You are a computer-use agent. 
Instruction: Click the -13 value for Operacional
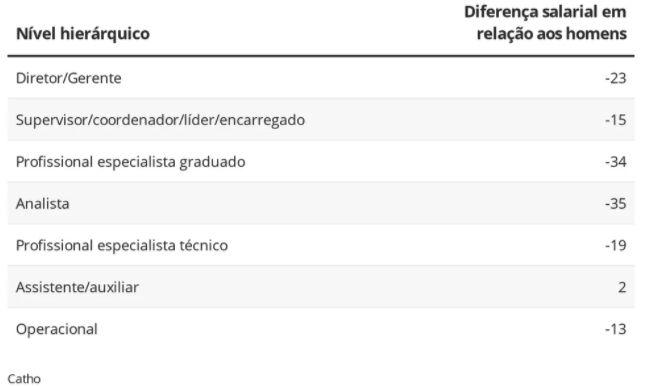616,329
